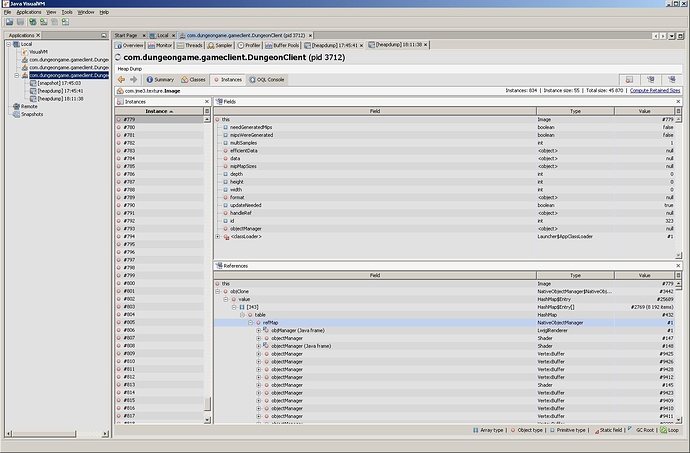This screenshot has width=690, height=453.
Task: Open the document list dropdown arrow
Action: (672, 36)
